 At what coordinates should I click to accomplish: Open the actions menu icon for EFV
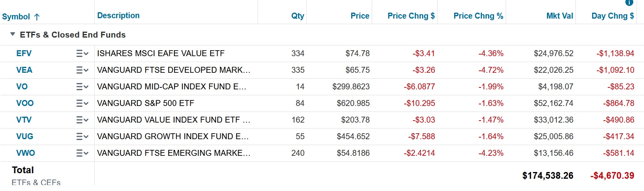click(82, 53)
